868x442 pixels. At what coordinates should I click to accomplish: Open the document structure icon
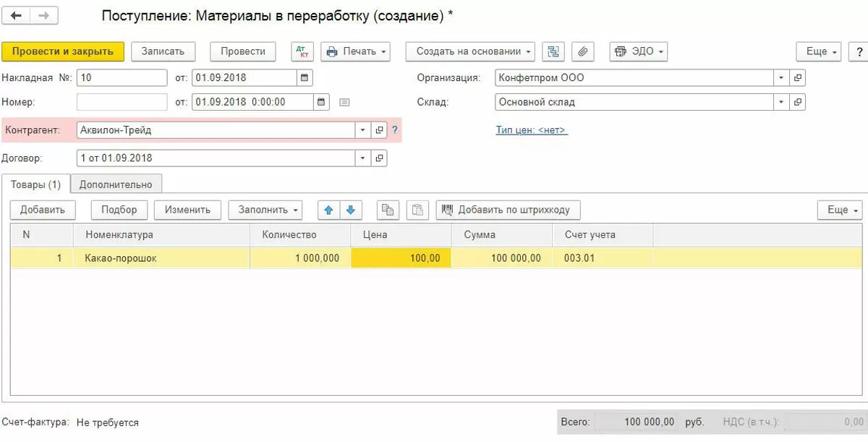553,51
